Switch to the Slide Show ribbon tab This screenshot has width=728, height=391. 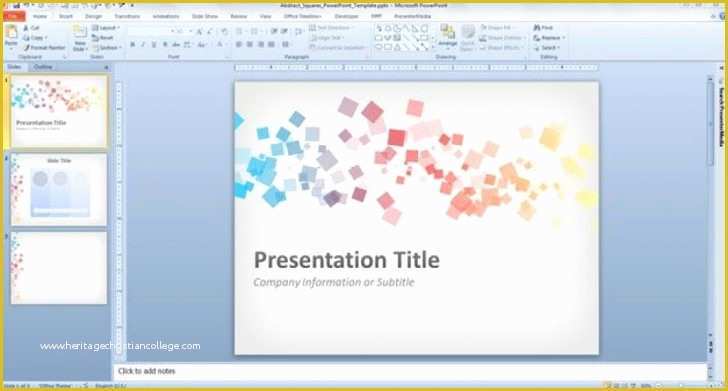(x=205, y=16)
